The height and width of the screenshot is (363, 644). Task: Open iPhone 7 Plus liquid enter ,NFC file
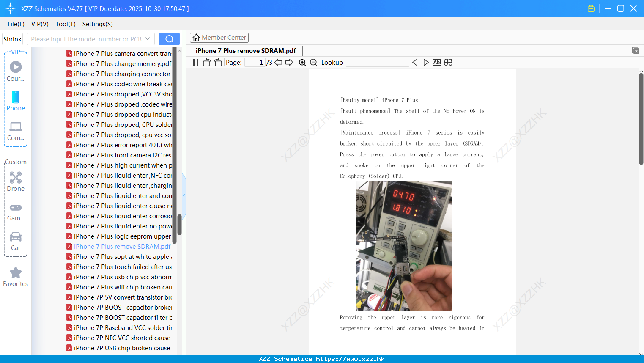pos(119,176)
